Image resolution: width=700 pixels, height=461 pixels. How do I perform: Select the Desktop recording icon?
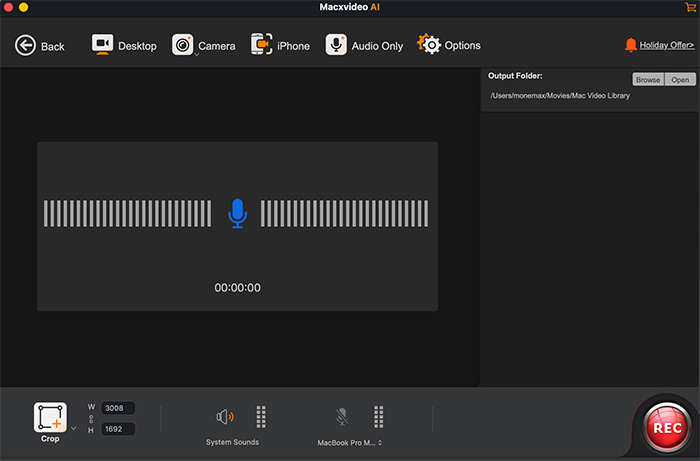pos(102,45)
